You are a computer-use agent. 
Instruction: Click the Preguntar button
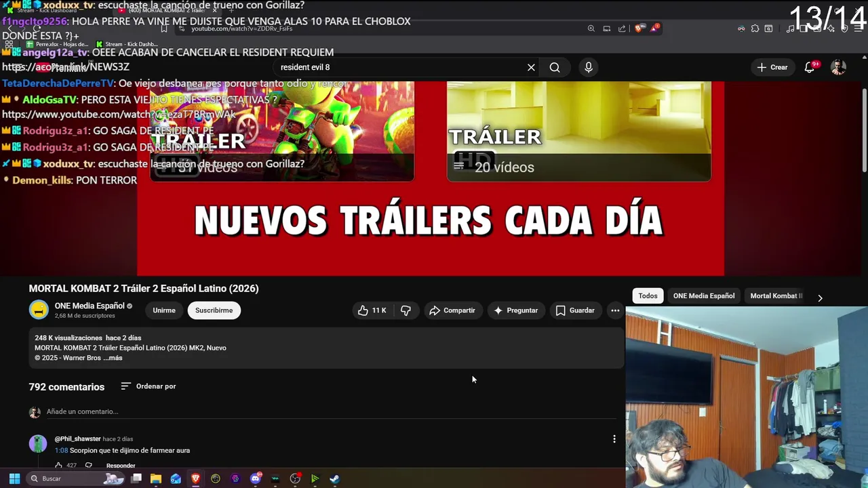pos(515,310)
